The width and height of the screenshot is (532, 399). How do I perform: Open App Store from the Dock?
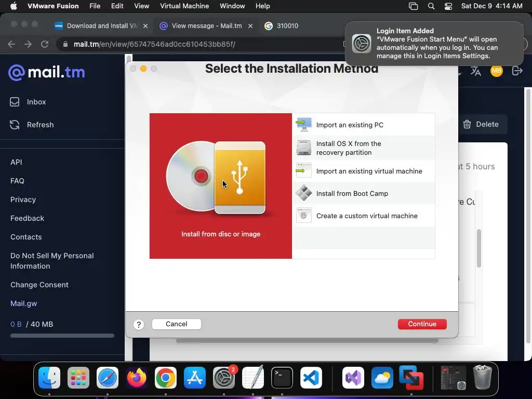[x=195, y=378]
